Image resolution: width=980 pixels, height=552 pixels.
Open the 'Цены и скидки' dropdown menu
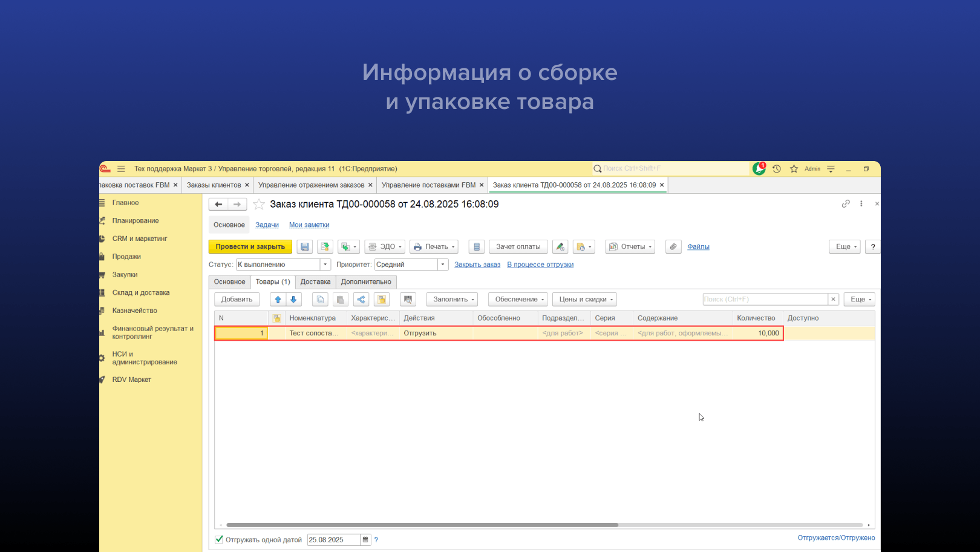pyautogui.click(x=586, y=300)
